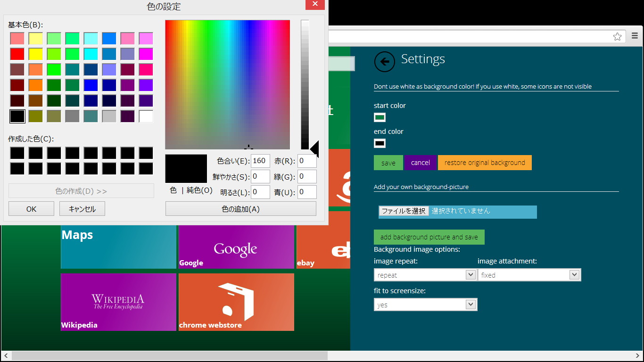Select the medium gray basic color
The image size is (644, 362).
[x=73, y=116]
